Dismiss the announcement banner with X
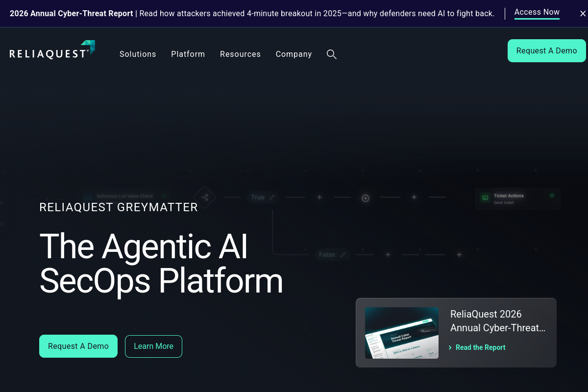The width and height of the screenshot is (588, 392). [583, 14]
